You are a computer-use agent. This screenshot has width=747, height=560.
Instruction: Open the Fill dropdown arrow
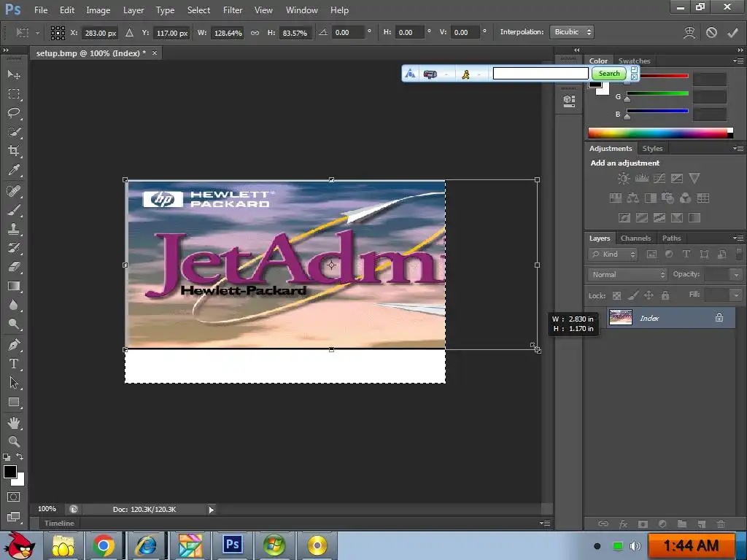click(x=736, y=295)
